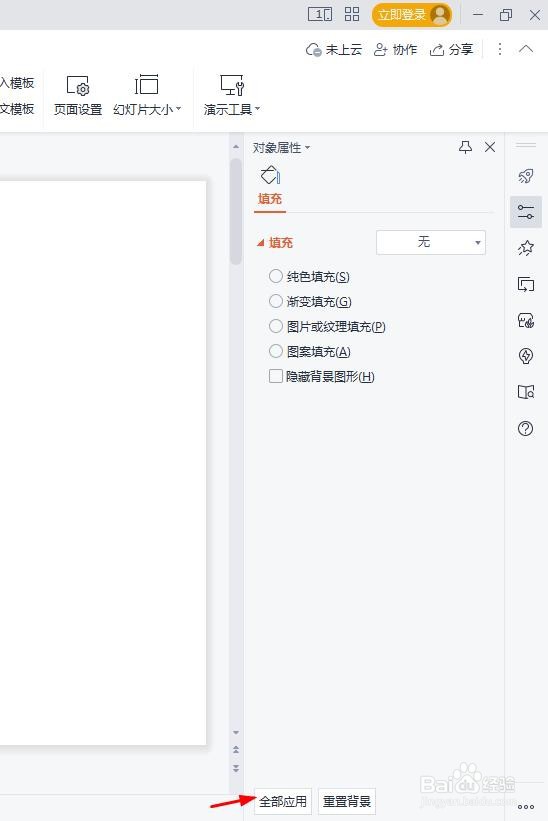Click the Apply to All 全部应用 button
This screenshot has width=548, height=821.
283,801
